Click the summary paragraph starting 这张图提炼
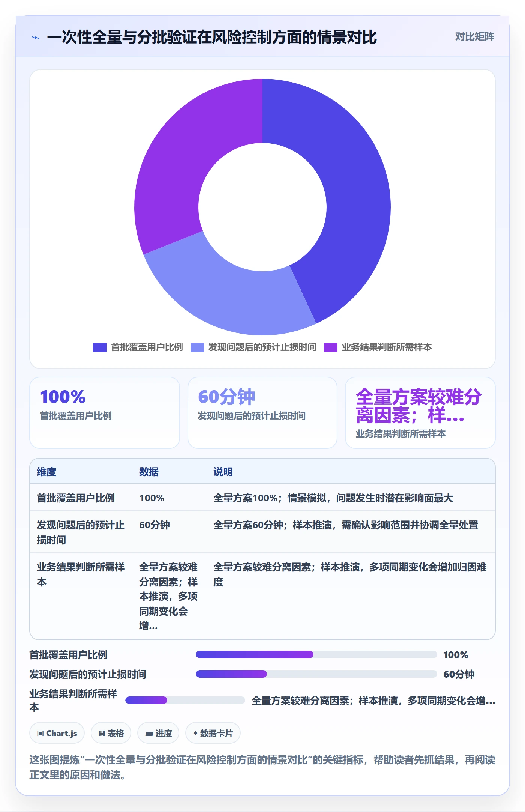The width and height of the screenshot is (525, 812). pos(262,767)
